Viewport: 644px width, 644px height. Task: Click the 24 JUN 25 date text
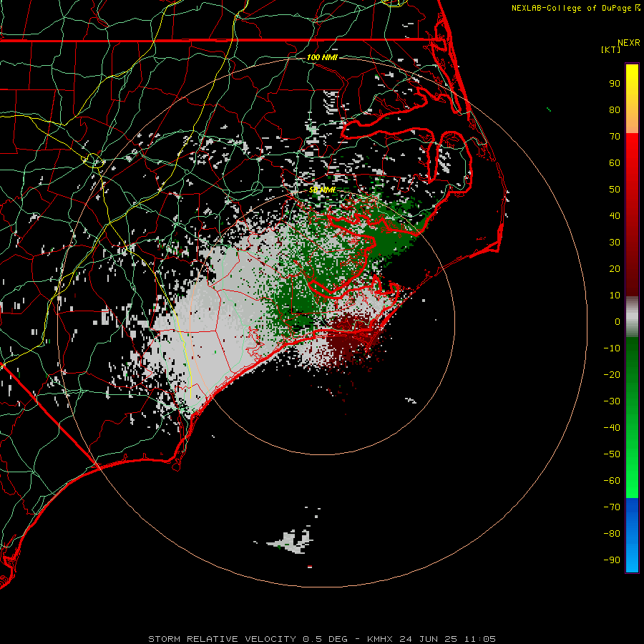pos(429,639)
